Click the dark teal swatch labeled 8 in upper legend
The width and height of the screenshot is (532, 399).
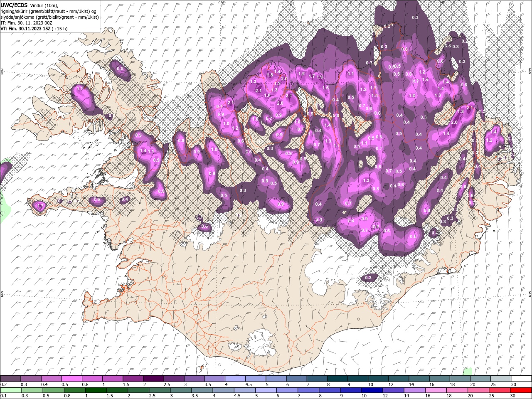point(337,379)
